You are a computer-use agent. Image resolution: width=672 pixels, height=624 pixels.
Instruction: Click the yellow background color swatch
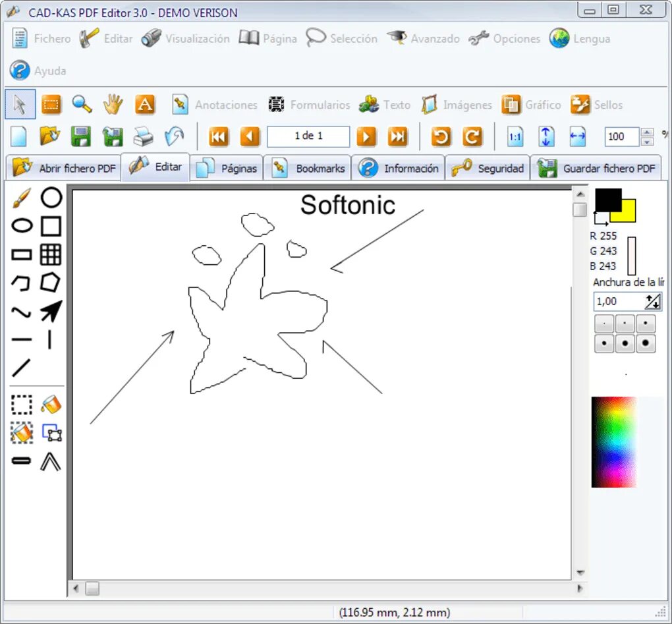coord(627,211)
